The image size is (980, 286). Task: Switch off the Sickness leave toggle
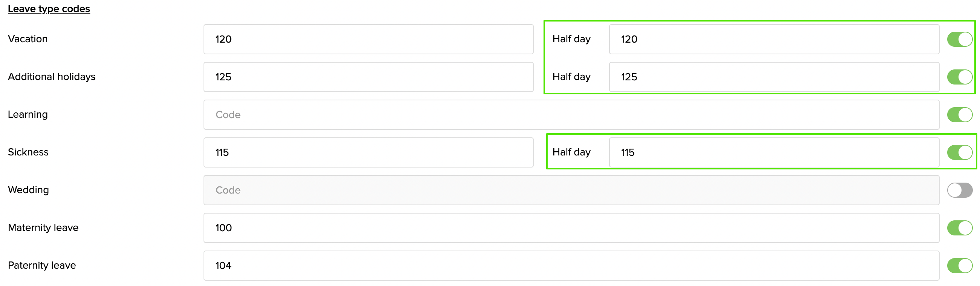[x=959, y=152]
